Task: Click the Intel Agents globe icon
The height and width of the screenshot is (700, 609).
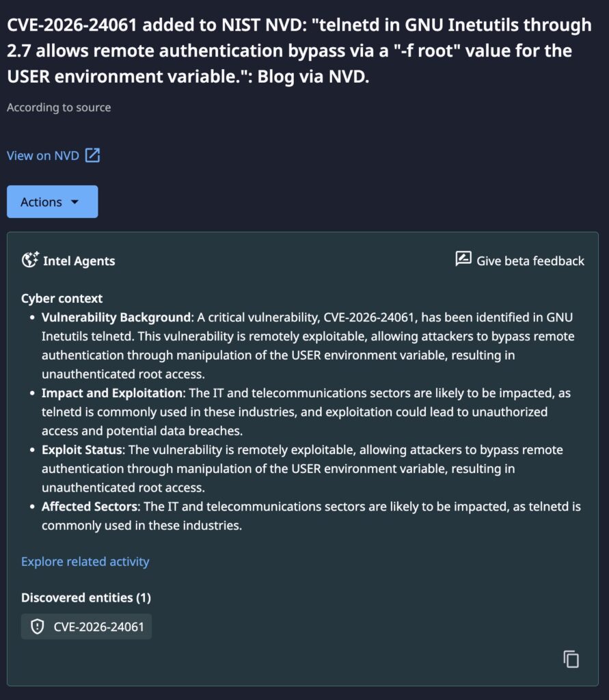Action: point(30,260)
